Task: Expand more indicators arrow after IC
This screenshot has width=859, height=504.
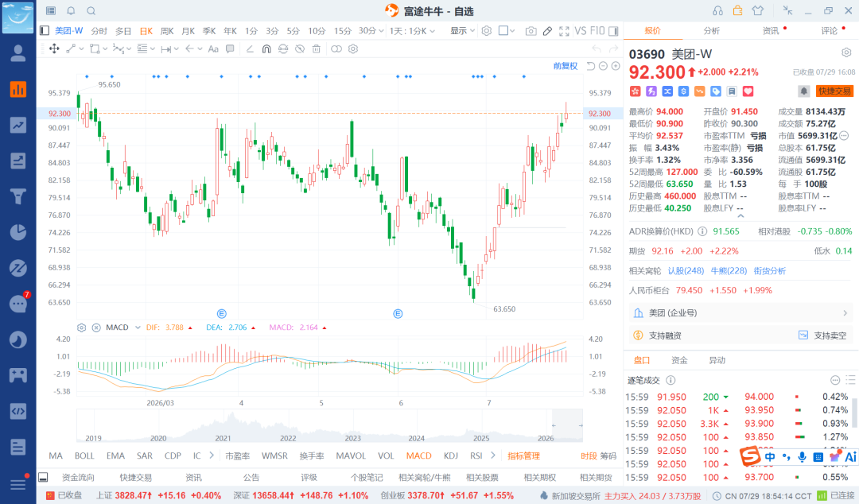Action: (x=212, y=456)
